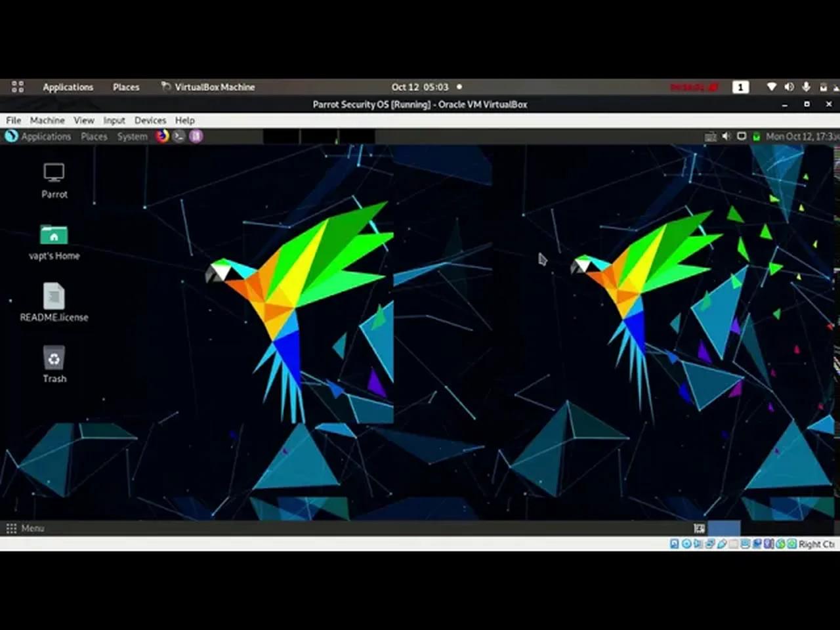Viewport: 840px width, 630px height.
Task: Toggle the microphone icon on the host panel
Action: 806,87
